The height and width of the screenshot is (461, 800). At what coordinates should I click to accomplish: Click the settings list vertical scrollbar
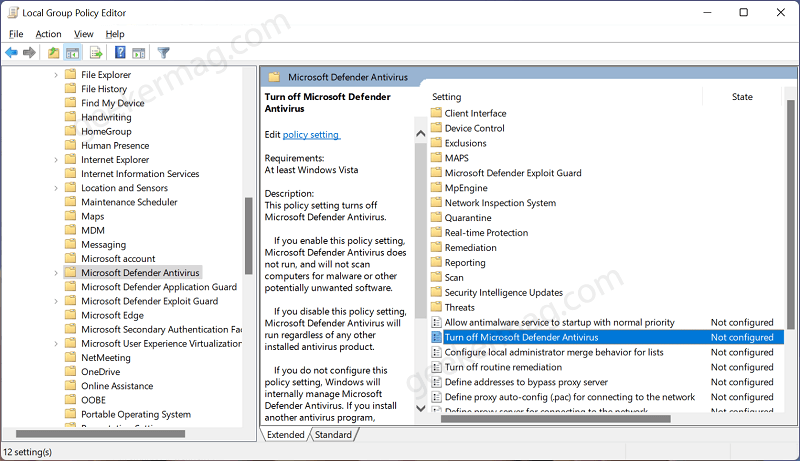[790, 214]
